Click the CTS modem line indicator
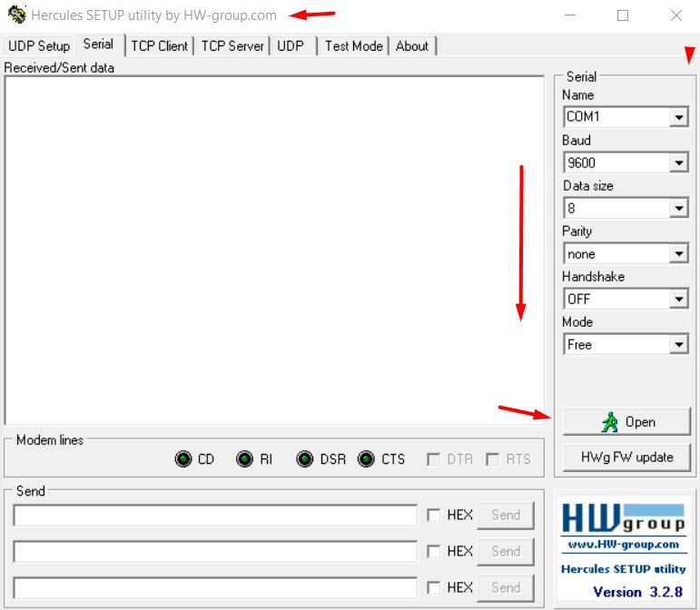This screenshot has height=610, width=700. tap(366, 458)
